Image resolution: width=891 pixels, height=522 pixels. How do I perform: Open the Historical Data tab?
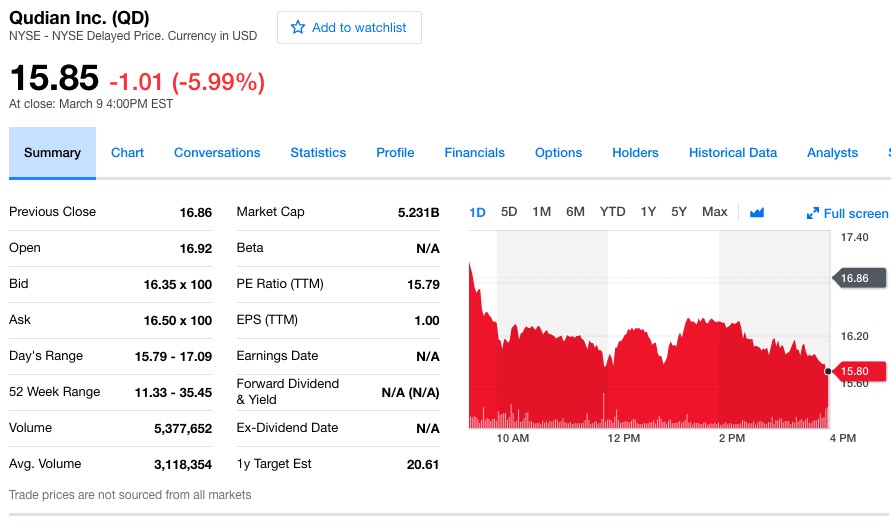click(x=733, y=153)
